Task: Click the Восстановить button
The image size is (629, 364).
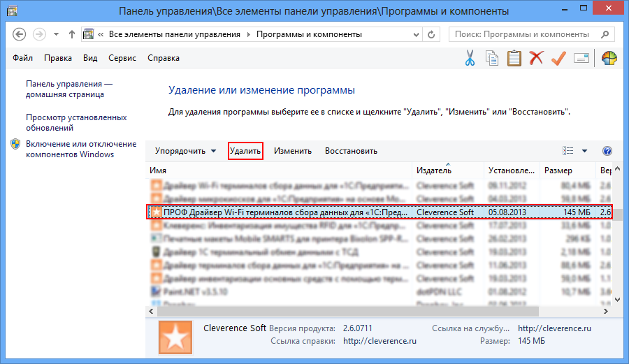Action: (351, 151)
